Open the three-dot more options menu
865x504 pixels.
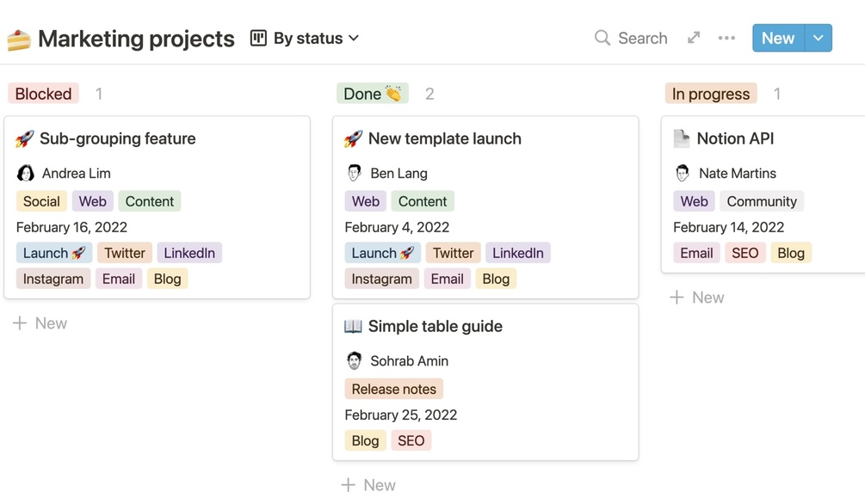(726, 38)
